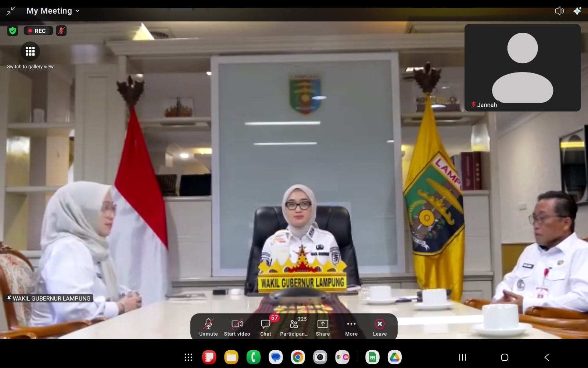Viewport: 588px width, 368px height.
Task: Exit full screen with the minimize arrows
Action: click(11, 11)
